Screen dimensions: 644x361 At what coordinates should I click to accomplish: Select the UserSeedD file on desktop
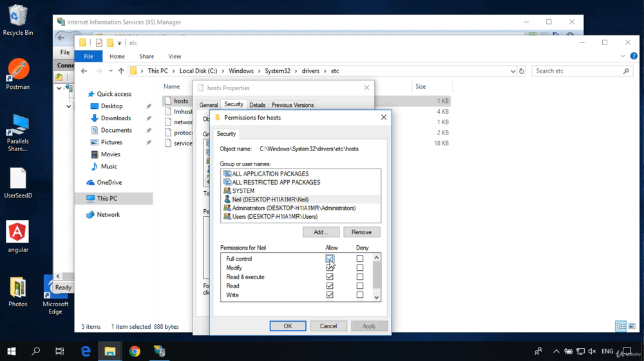pyautogui.click(x=17, y=183)
